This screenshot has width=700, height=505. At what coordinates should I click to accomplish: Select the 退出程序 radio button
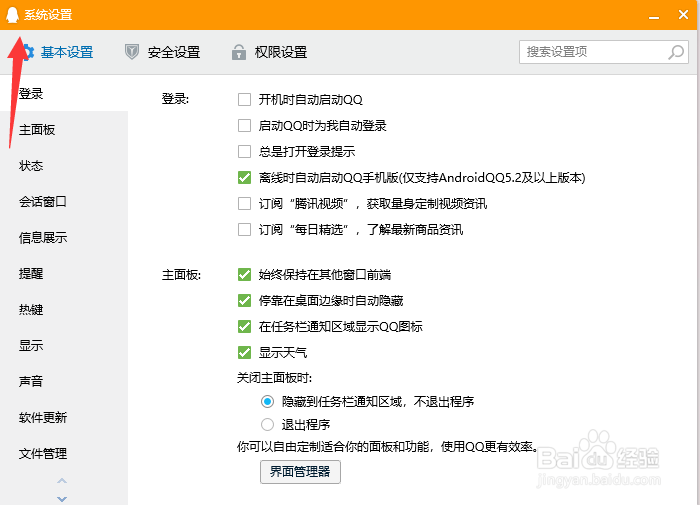pyautogui.click(x=267, y=424)
